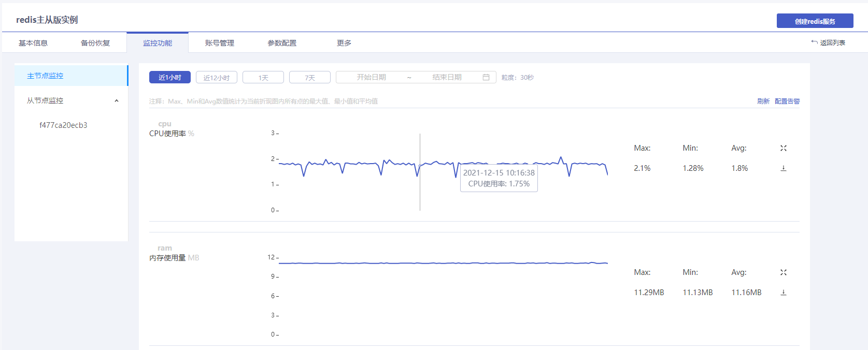Viewport: 868px width, 350px height.
Task: Open the 参数配置 tab
Action: point(282,43)
